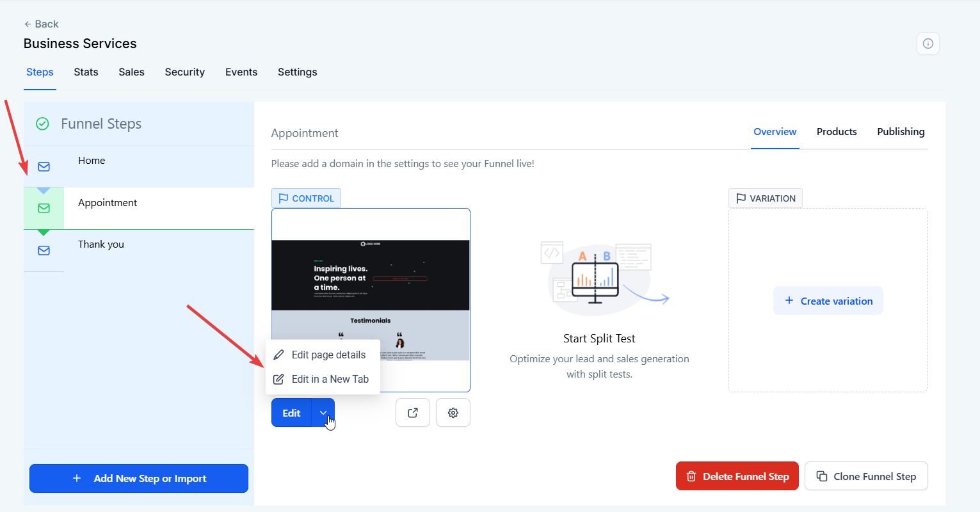Viewport: 980px width, 512px height.
Task: Click Clone Funnel Step button
Action: (x=865, y=476)
